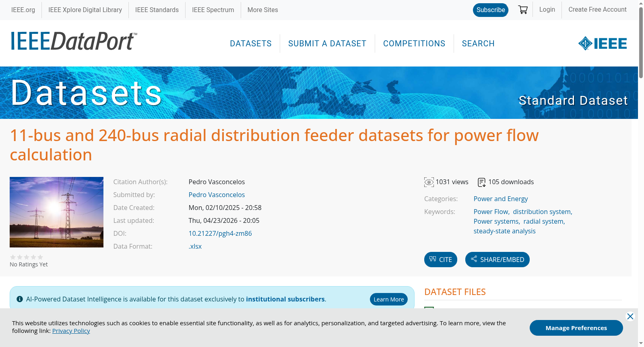Open the institutional subscribers link
This screenshot has width=644, height=347.
[285, 299]
